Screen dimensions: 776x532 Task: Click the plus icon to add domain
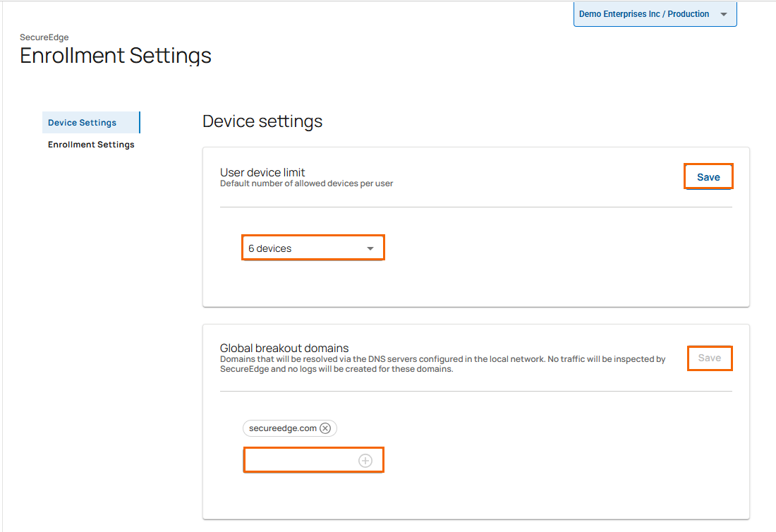(x=365, y=461)
